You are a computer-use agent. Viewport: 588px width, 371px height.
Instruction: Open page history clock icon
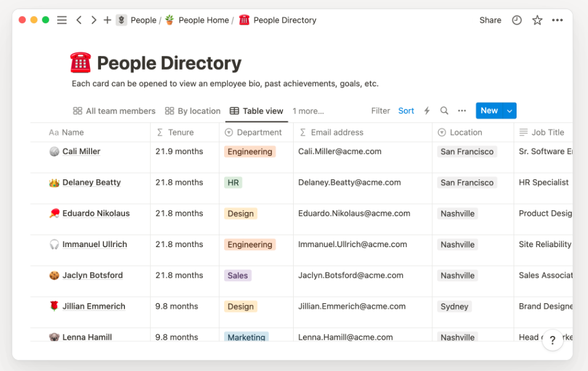[x=517, y=20]
